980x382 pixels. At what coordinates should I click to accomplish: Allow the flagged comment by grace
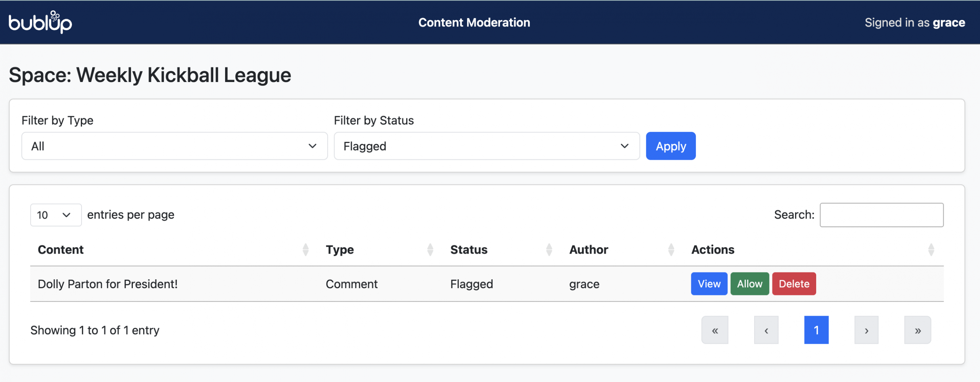[x=750, y=284]
